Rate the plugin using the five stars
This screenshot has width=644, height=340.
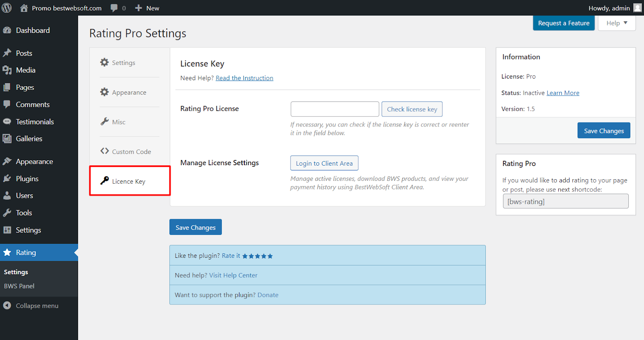click(258, 256)
